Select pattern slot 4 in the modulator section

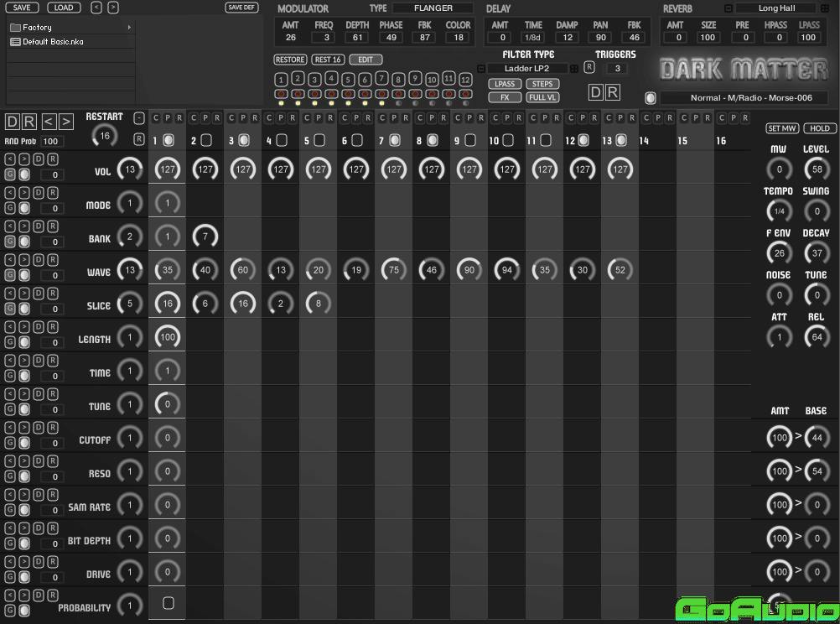331,79
